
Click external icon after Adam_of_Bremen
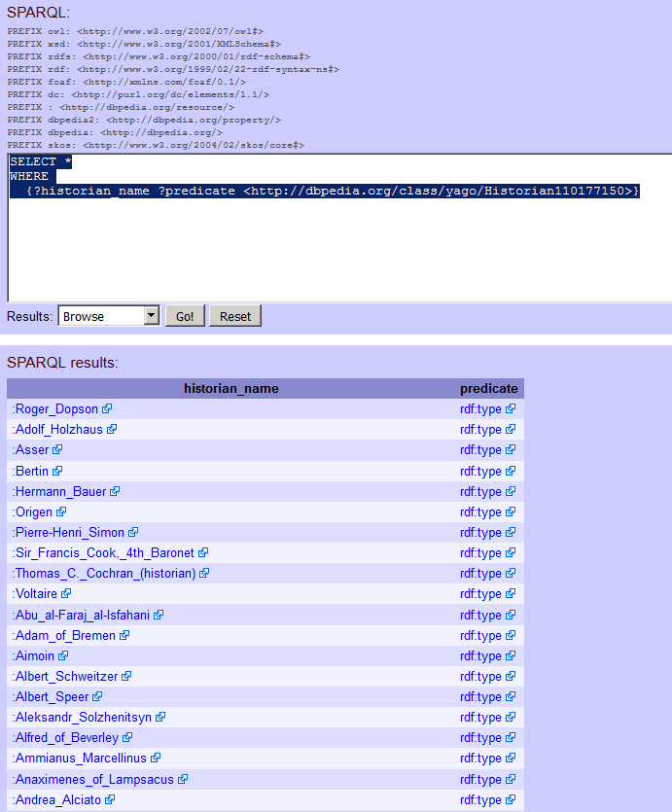click(x=124, y=636)
